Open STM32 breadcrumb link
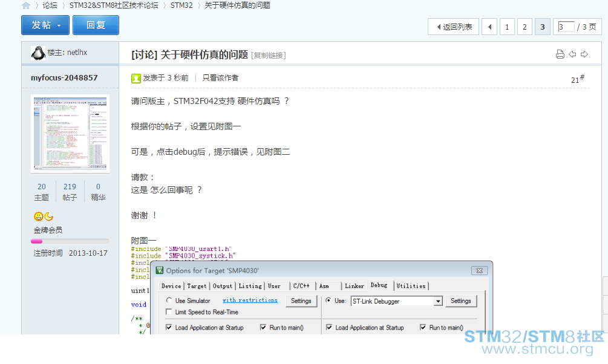 181,5
